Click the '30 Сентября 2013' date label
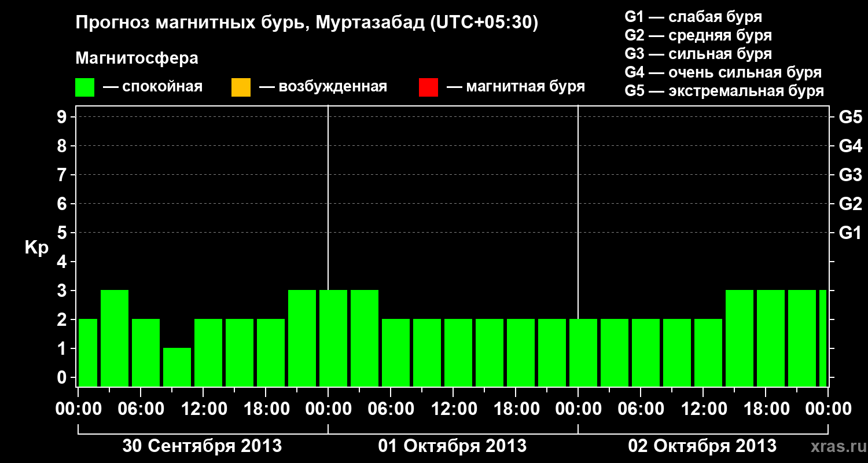This screenshot has height=463, width=868. (x=203, y=446)
